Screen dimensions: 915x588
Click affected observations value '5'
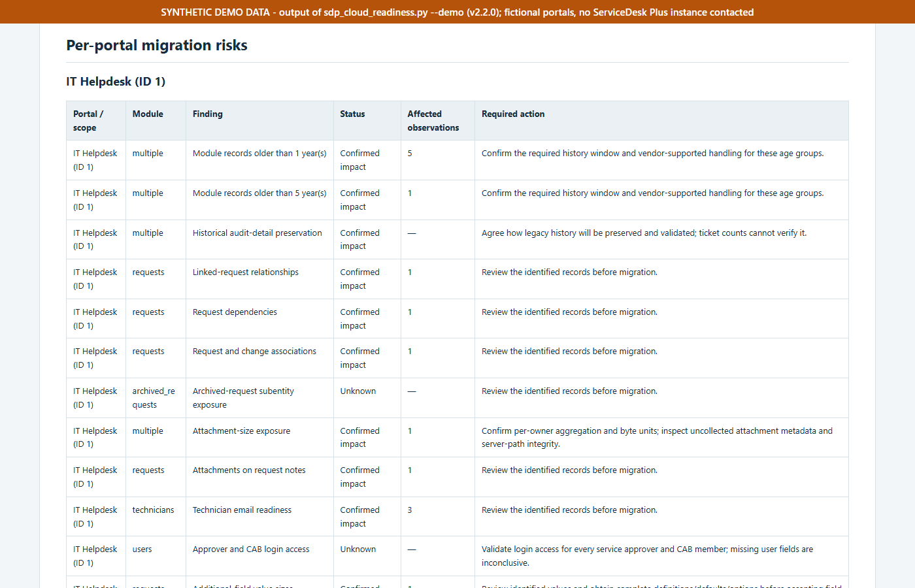point(410,154)
